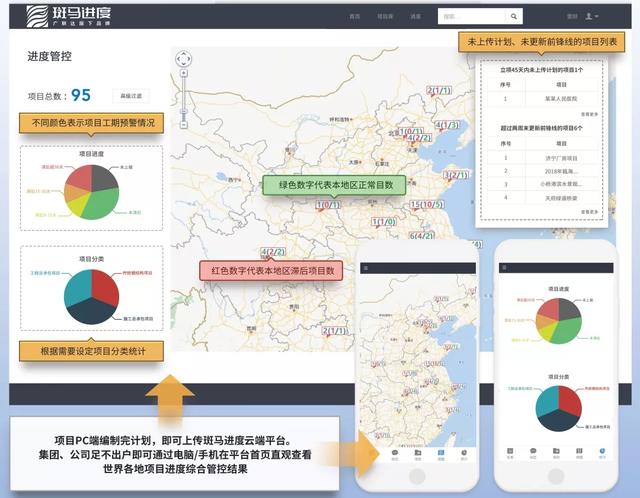
Task: Click the 2(1/1) map marker in the northeast
Action: click(439, 91)
